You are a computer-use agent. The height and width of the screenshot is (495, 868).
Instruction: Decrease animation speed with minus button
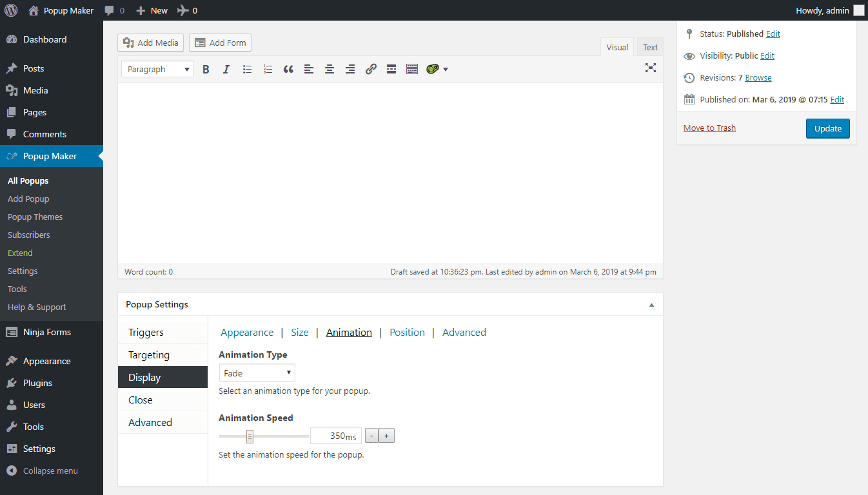click(371, 436)
